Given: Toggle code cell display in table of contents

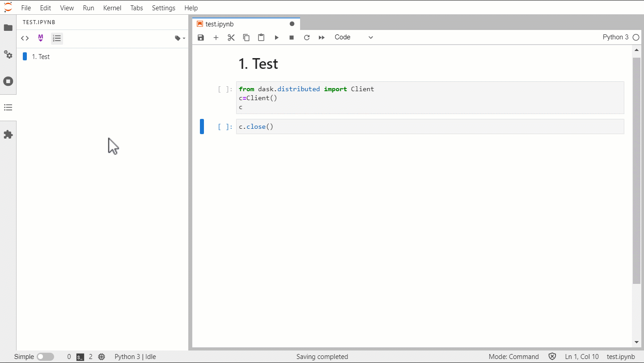Looking at the screenshot, I should [25, 38].
